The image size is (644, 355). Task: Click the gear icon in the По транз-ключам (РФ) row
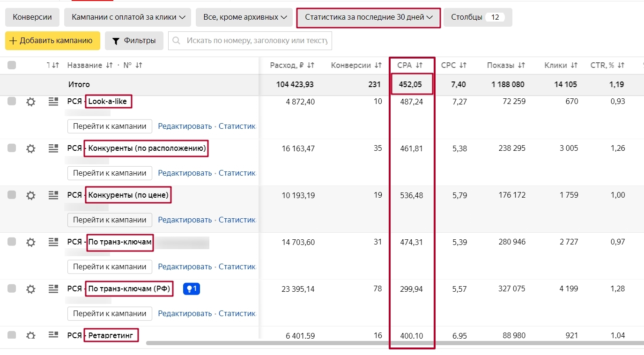[31, 289]
